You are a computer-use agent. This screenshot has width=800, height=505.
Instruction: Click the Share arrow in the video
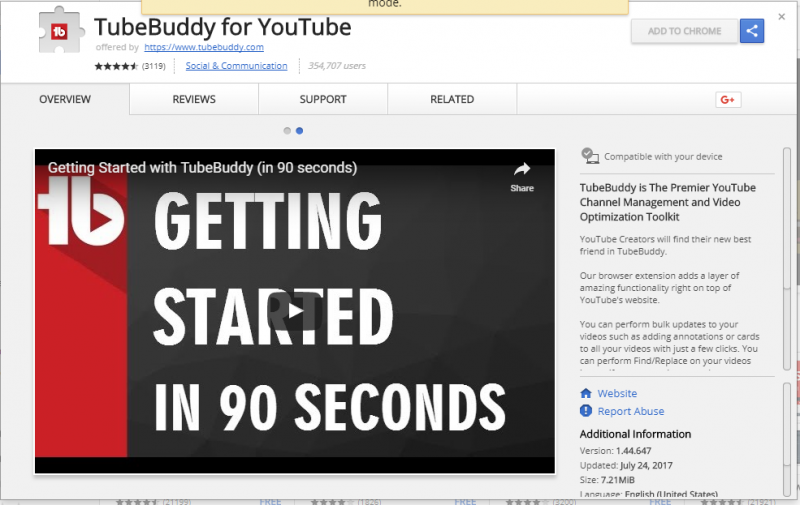(521, 177)
